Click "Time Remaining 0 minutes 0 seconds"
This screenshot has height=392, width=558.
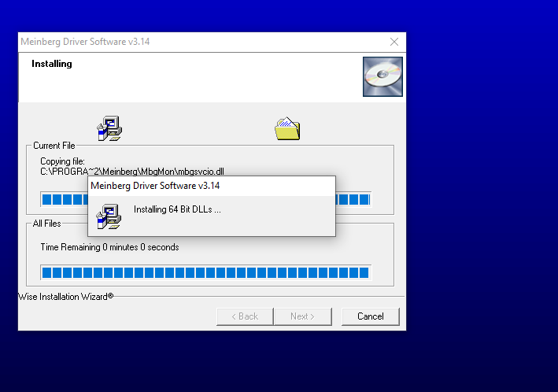tap(109, 247)
